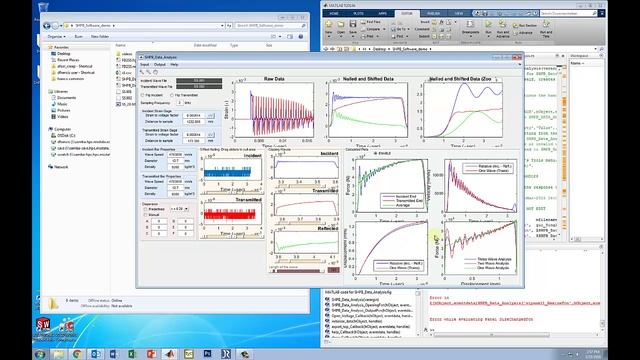Click transmitted strain-to-voltage calculator button
This screenshot has height=360, width=640.
click(211, 135)
